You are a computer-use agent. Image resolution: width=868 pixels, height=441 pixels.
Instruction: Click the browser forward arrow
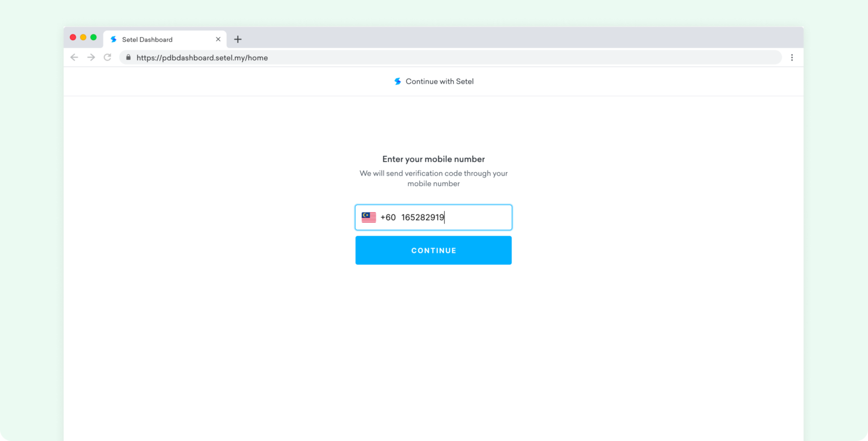pyautogui.click(x=91, y=58)
